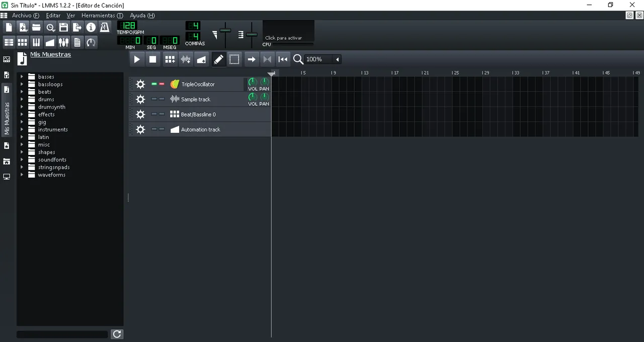Open the Piano Roll editor
Image resolution: width=644 pixels, height=342 pixels.
coord(36,42)
